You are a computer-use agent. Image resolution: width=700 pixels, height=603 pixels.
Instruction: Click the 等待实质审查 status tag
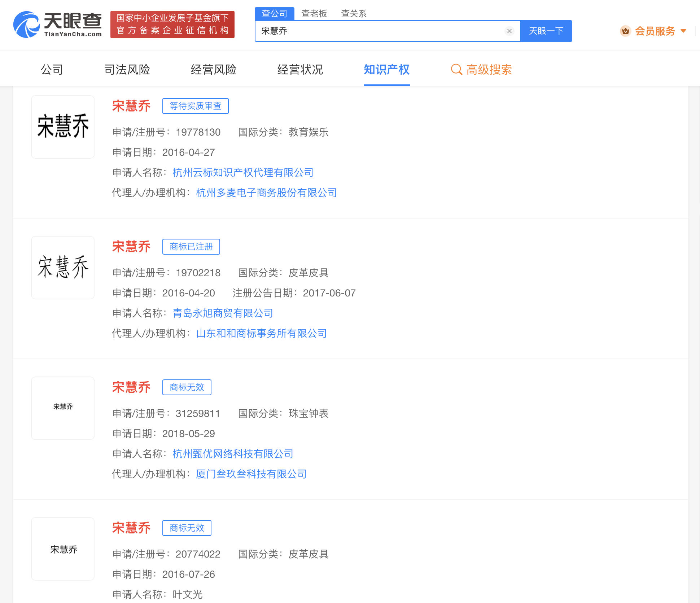196,106
